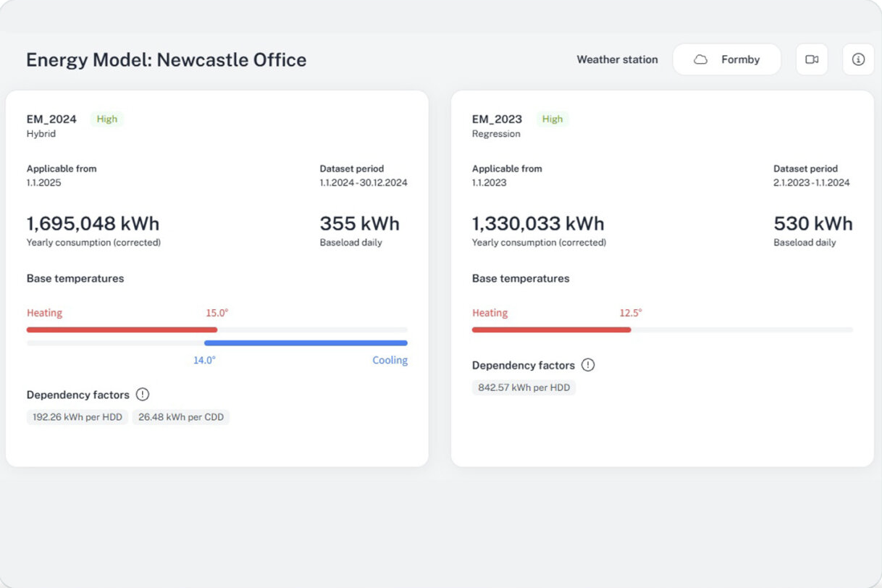Click the 530 kWh baseload daily value

[x=812, y=224]
